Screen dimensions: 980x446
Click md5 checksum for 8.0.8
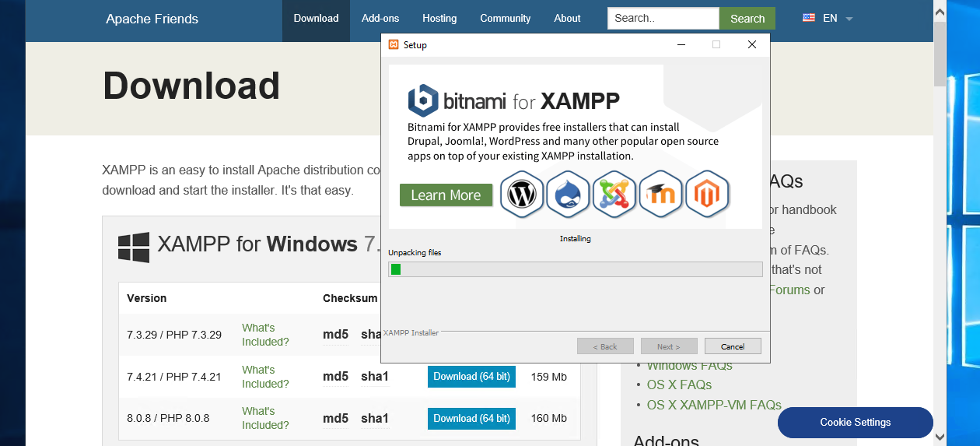335,418
